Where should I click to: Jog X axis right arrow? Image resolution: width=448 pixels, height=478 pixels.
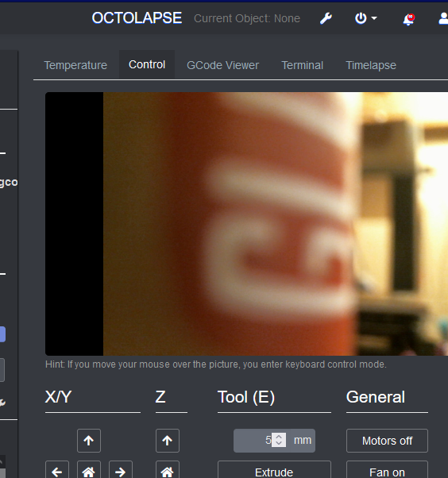point(121,469)
